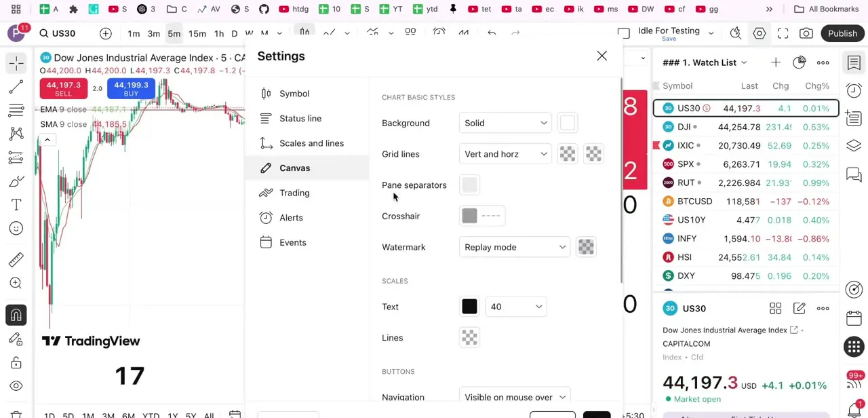
Task: Select the trend line drawing tool
Action: point(16,87)
